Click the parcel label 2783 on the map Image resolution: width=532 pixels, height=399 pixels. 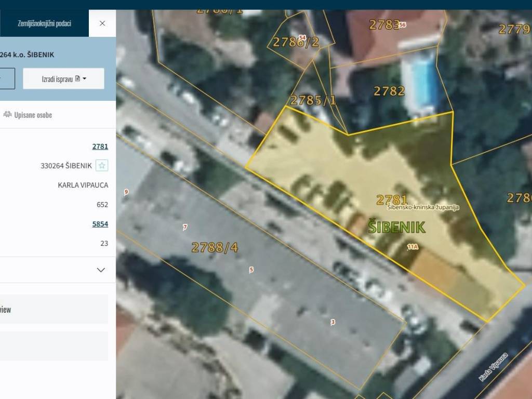pyautogui.click(x=384, y=24)
